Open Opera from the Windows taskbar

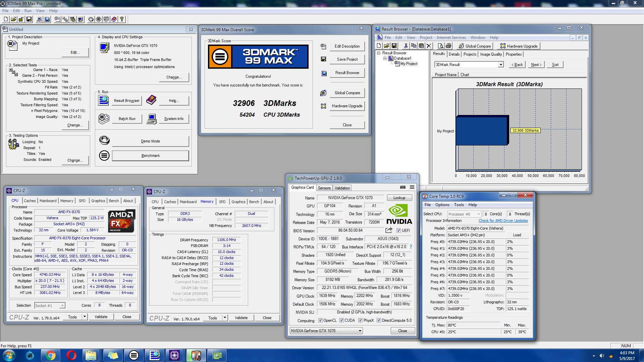[x=71, y=355]
